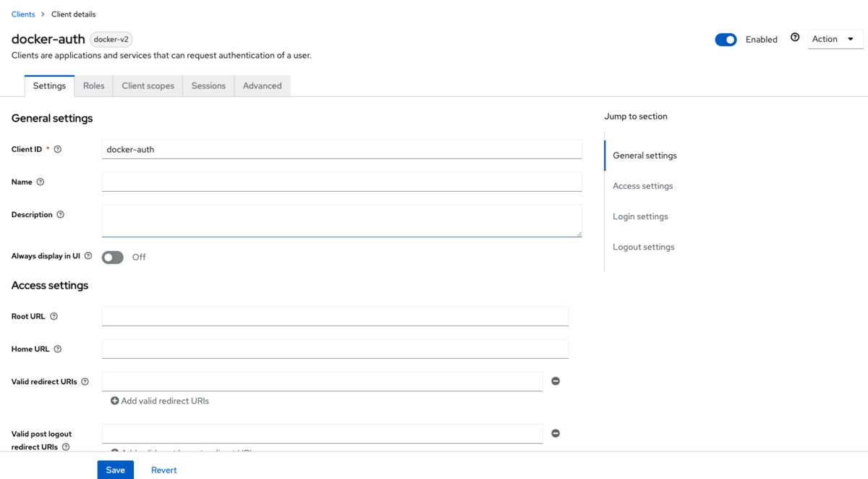Viewport: 868px width, 479px height.
Task: Jump to the Logout settings section
Action: [x=643, y=247]
